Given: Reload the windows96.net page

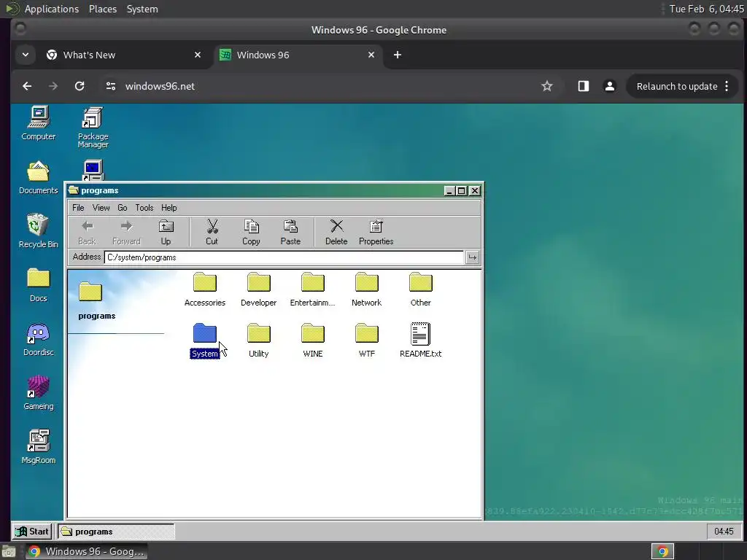Looking at the screenshot, I should (80, 86).
